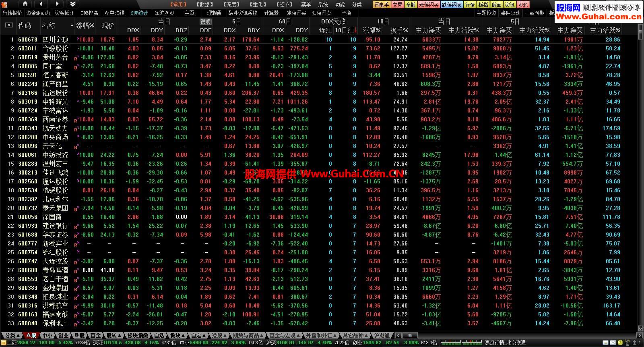
Task: Click the 资讯 colored button
Action: coord(510,5)
